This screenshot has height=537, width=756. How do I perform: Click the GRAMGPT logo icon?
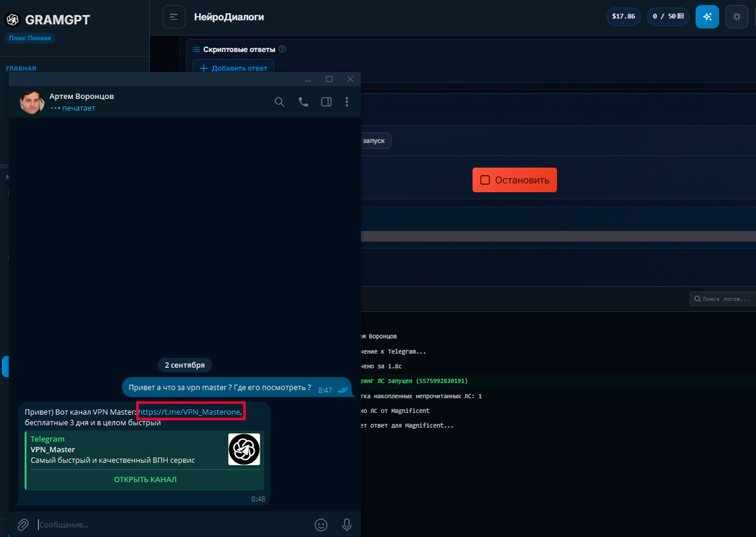pos(12,19)
